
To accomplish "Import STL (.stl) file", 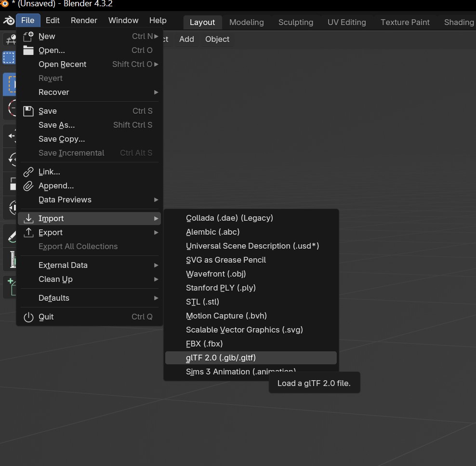I will pyautogui.click(x=251, y=302).
